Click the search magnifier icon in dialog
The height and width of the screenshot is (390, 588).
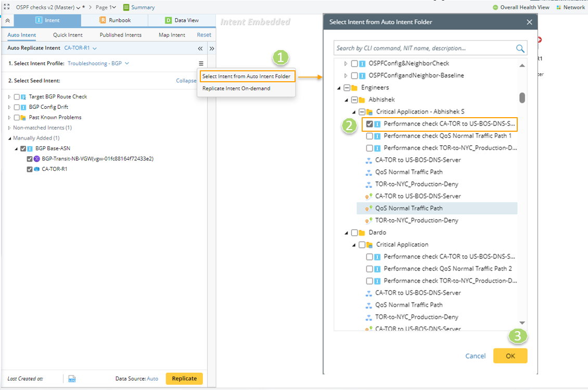pyautogui.click(x=520, y=48)
